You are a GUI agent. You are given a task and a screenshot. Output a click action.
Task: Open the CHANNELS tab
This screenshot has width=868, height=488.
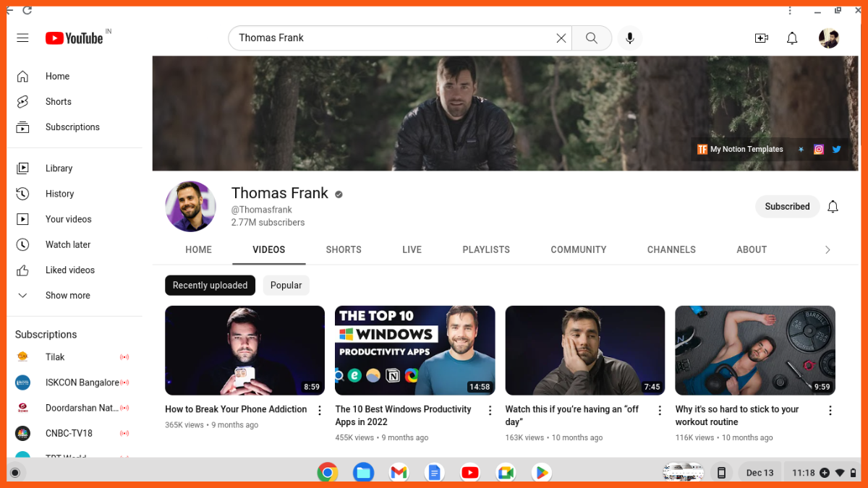(x=671, y=249)
